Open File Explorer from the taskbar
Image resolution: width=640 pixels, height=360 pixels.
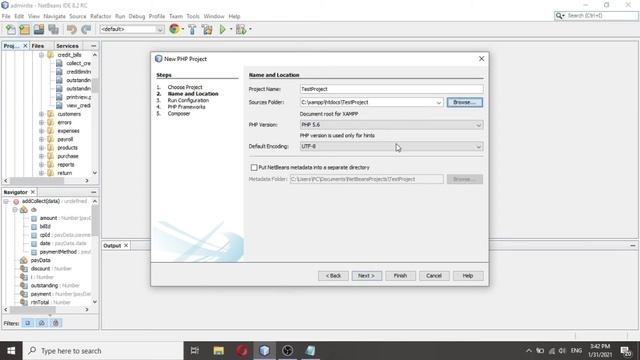point(219,351)
